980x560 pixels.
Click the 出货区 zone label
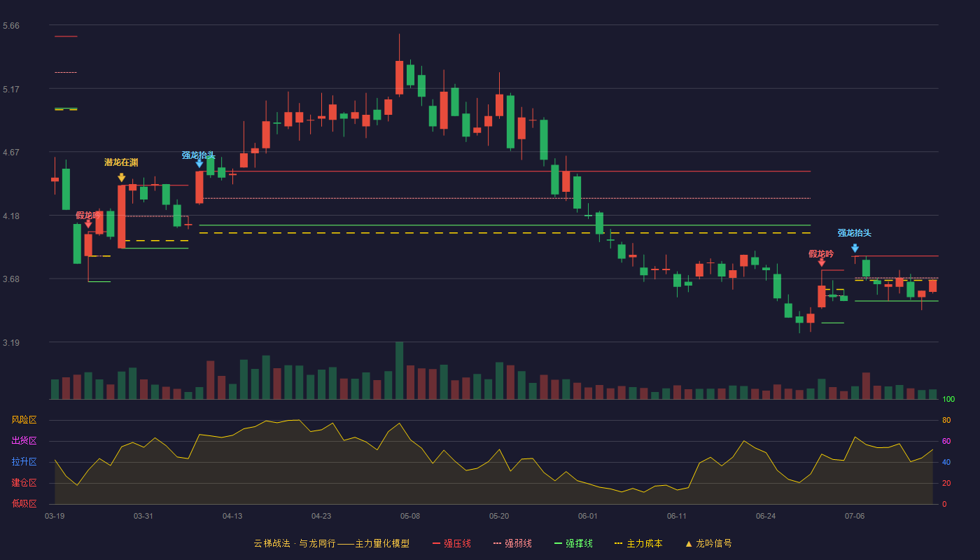point(24,441)
